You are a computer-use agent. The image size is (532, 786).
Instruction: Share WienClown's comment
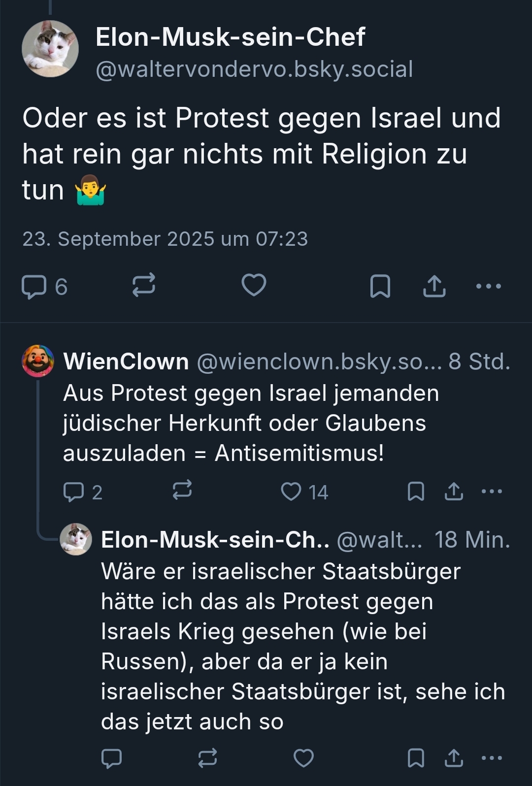(x=454, y=491)
